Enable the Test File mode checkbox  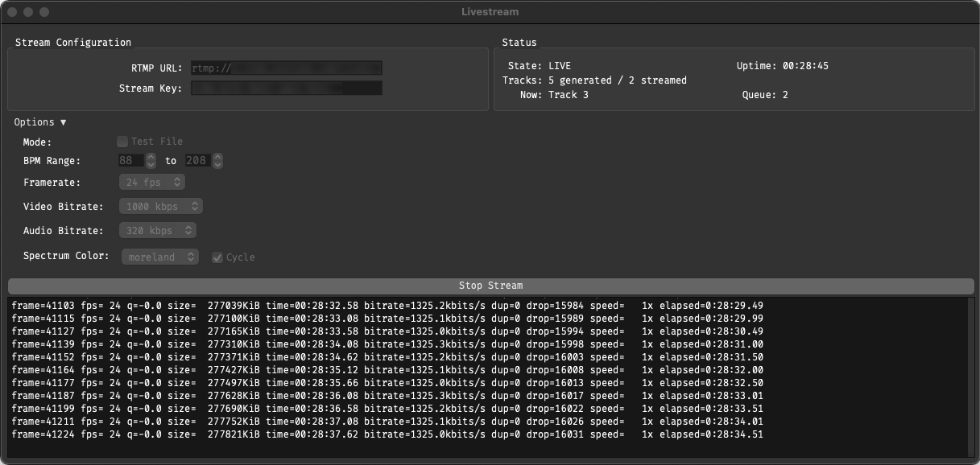click(123, 142)
